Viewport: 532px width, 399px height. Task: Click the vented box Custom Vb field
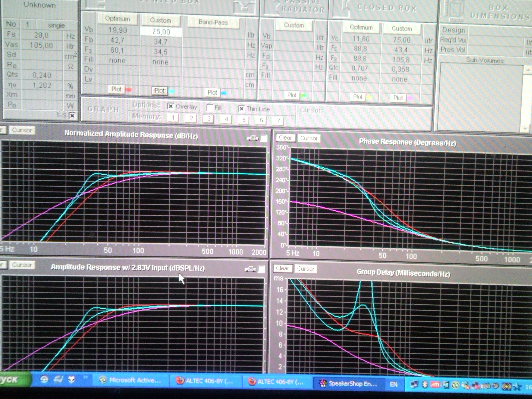tap(161, 32)
